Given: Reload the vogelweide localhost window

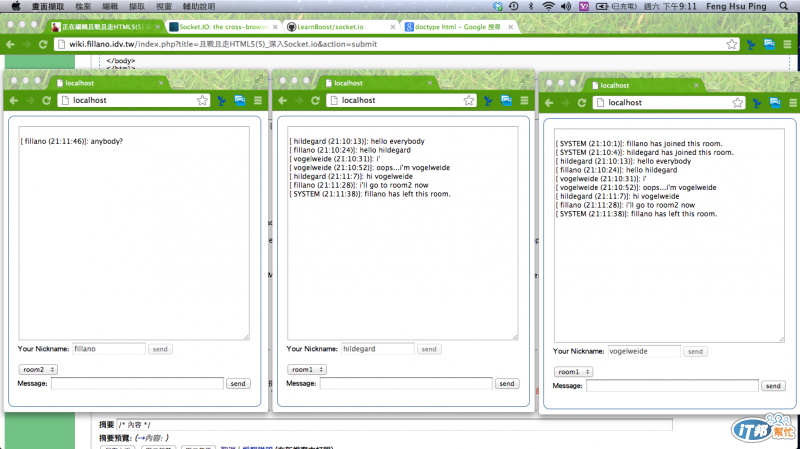Looking at the screenshot, I should point(582,103).
